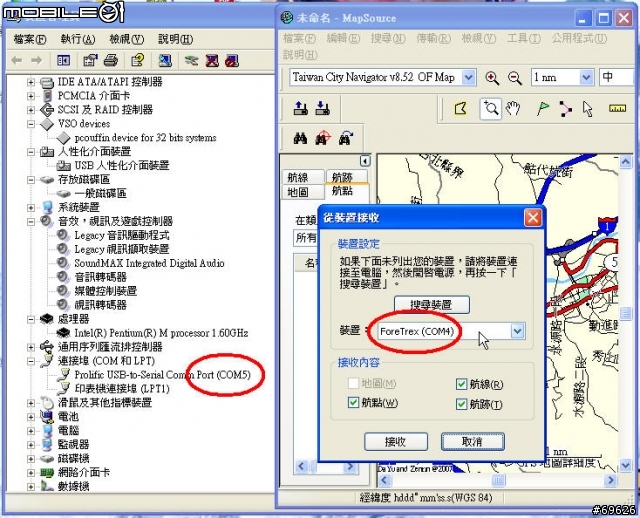This screenshot has height=518, width=640.
Task: Open the 檔案(F) menu in Device Manager
Action: tap(30, 39)
